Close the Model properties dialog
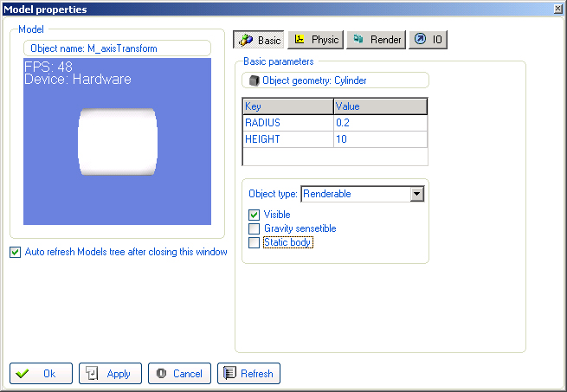The image size is (567, 392). click(x=557, y=8)
